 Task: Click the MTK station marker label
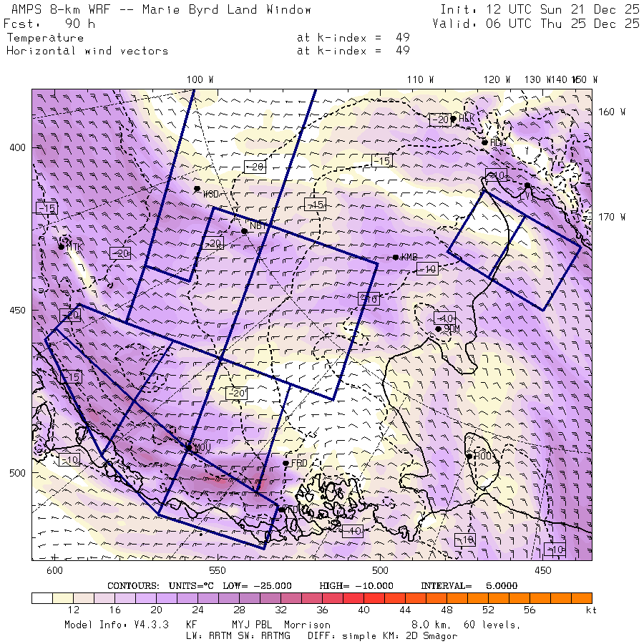click(74, 247)
